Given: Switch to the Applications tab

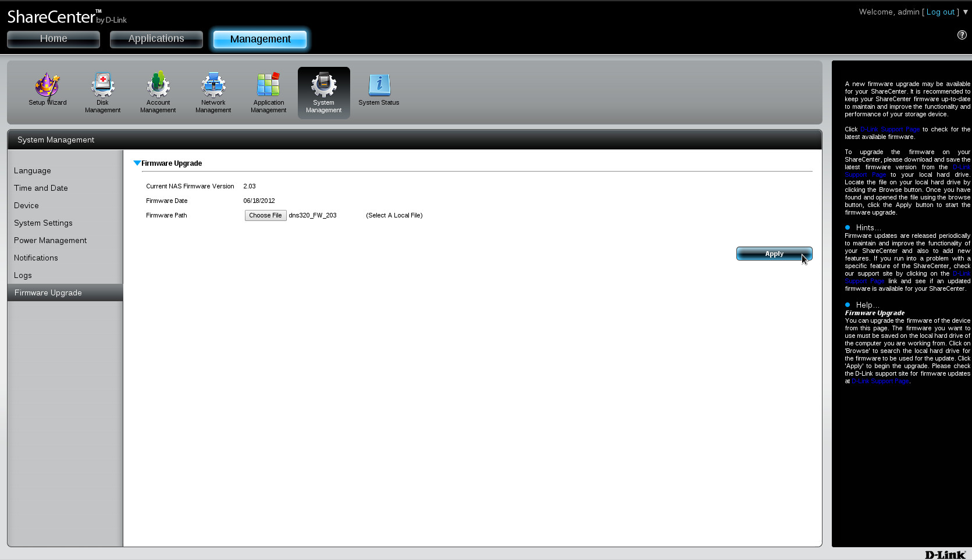Looking at the screenshot, I should (x=156, y=39).
